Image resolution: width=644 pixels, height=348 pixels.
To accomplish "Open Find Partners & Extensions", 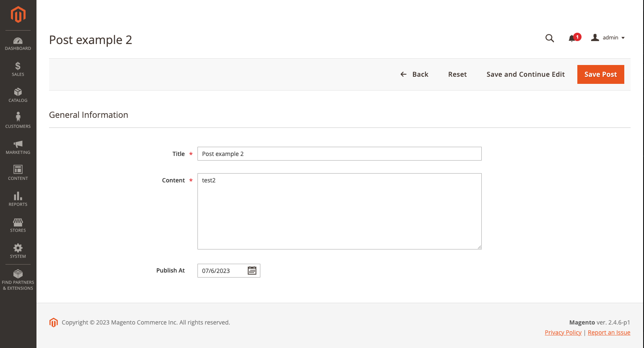I will click(18, 280).
